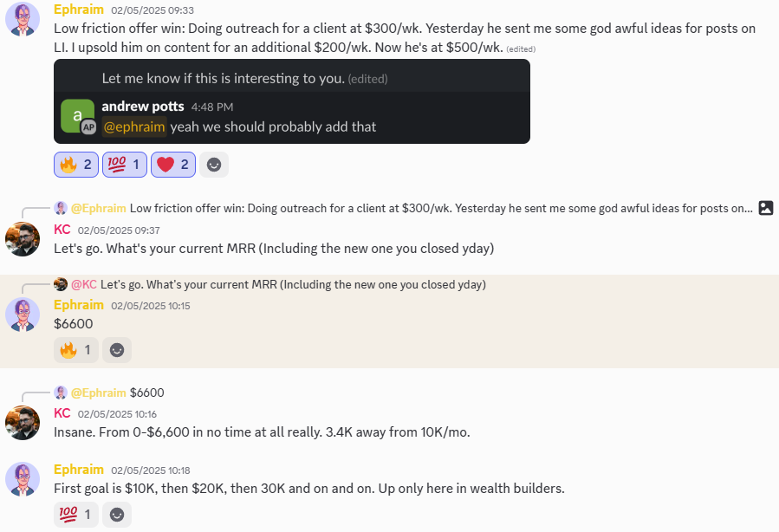Click the fire reaction under $6600
This screenshot has width=779, height=532.
click(x=76, y=350)
